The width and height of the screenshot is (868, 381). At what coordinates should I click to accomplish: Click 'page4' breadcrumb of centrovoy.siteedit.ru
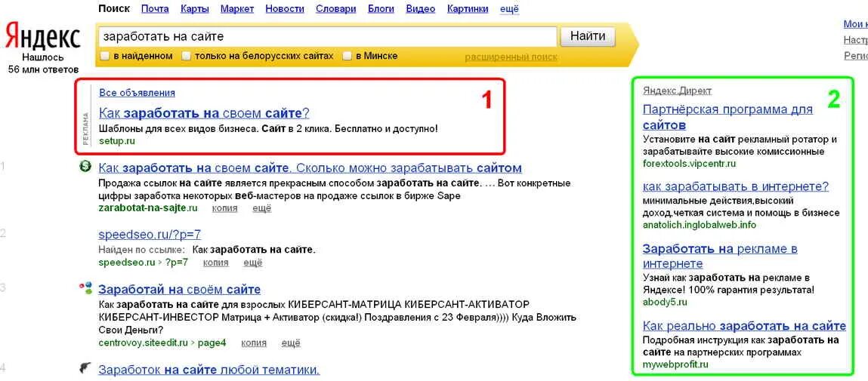pyautogui.click(x=212, y=343)
